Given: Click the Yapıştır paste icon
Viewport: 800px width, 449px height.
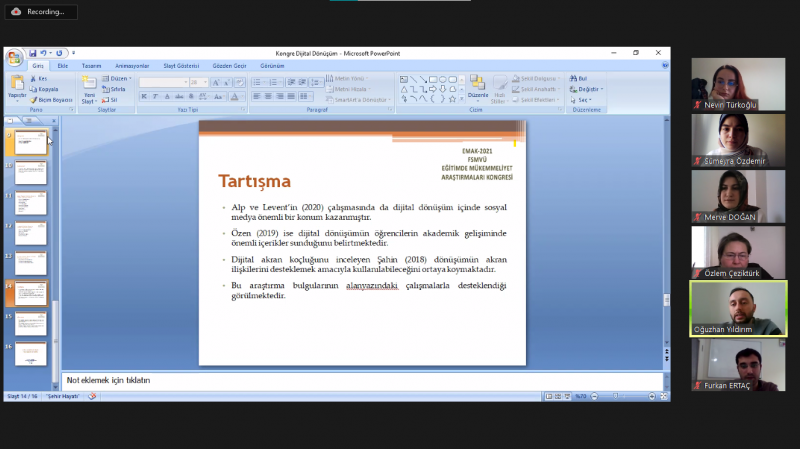Looking at the screenshot, I should coord(16,84).
